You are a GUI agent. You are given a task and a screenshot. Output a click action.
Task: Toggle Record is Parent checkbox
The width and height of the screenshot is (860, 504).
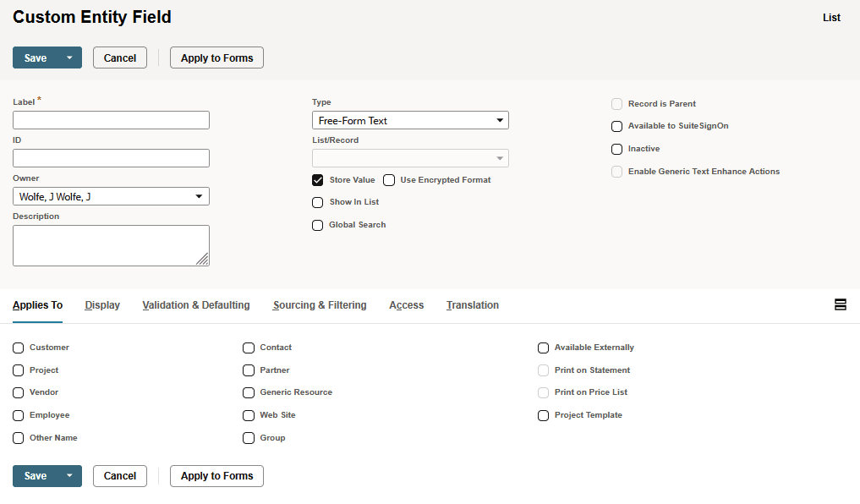click(x=617, y=104)
